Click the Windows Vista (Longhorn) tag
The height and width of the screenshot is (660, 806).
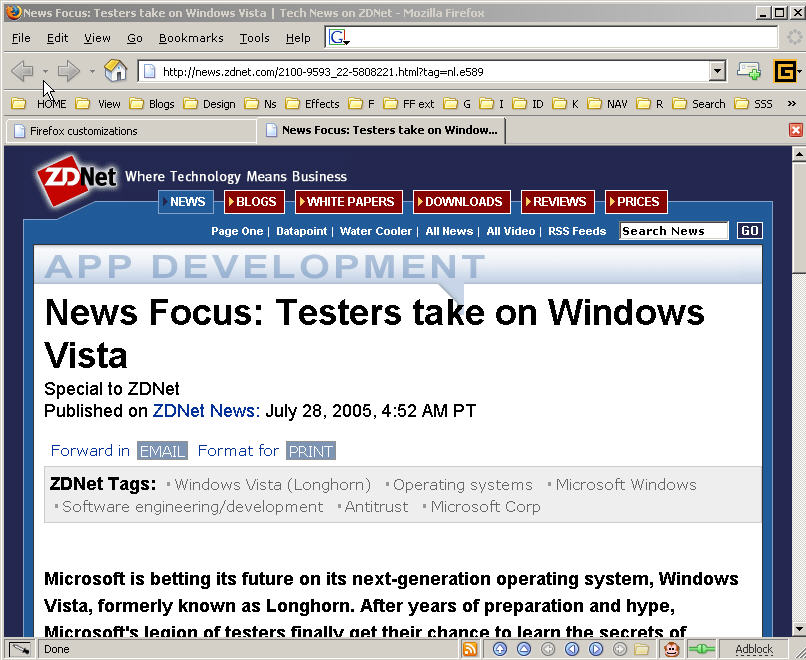pyautogui.click(x=272, y=485)
